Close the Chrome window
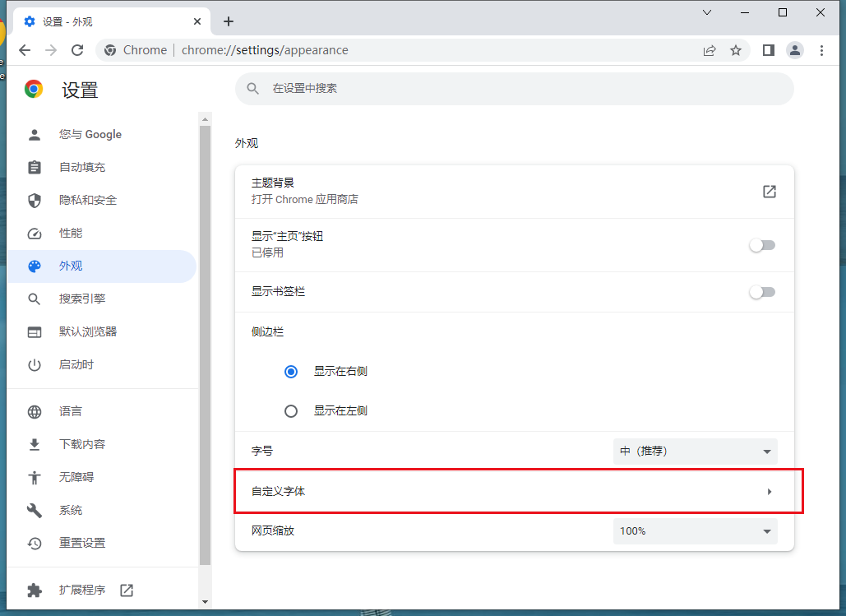Screen dimensions: 846x616 pos(821,12)
